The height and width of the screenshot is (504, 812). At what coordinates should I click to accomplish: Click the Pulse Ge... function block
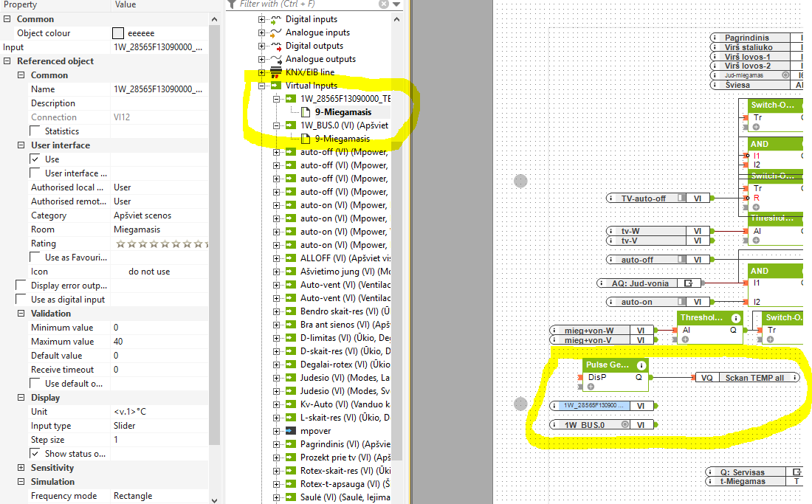615,374
